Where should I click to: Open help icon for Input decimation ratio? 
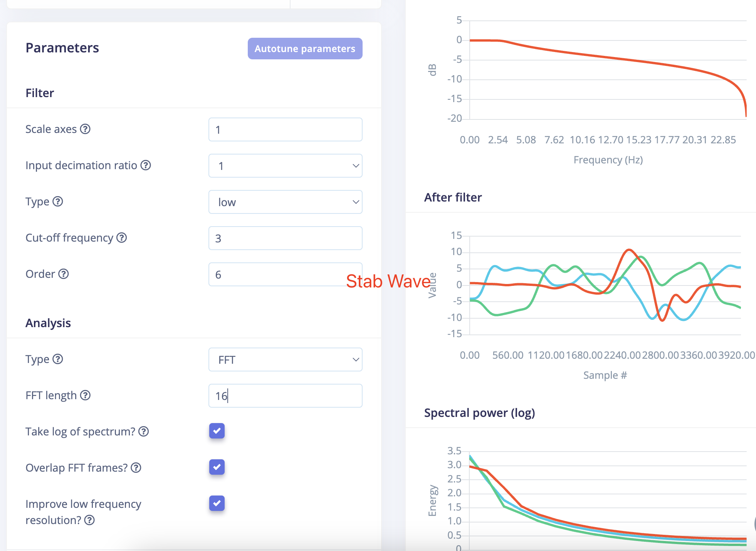[146, 165]
